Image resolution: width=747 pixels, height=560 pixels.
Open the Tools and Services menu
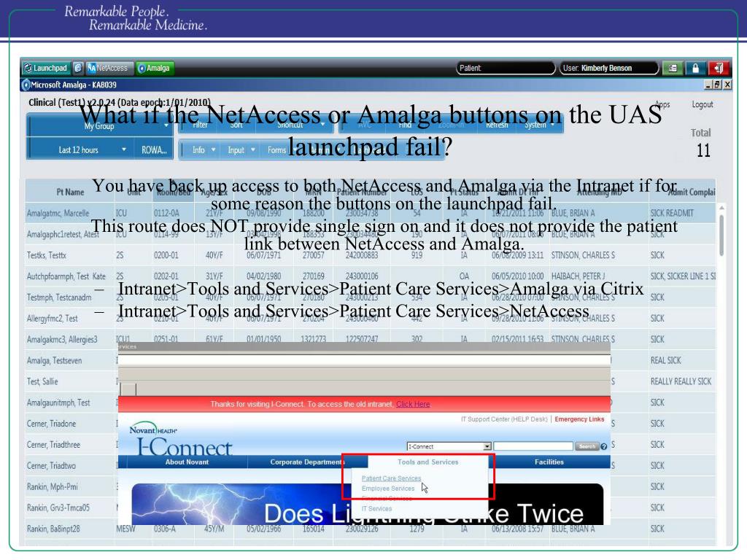click(427, 462)
